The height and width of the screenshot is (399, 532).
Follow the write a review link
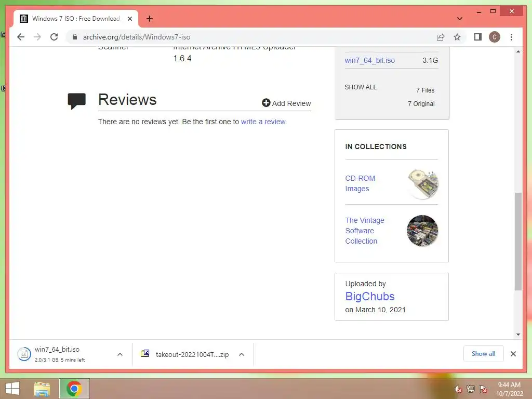point(263,122)
